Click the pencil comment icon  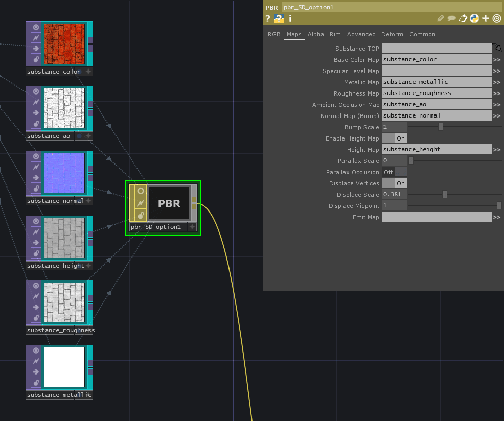tap(441, 18)
